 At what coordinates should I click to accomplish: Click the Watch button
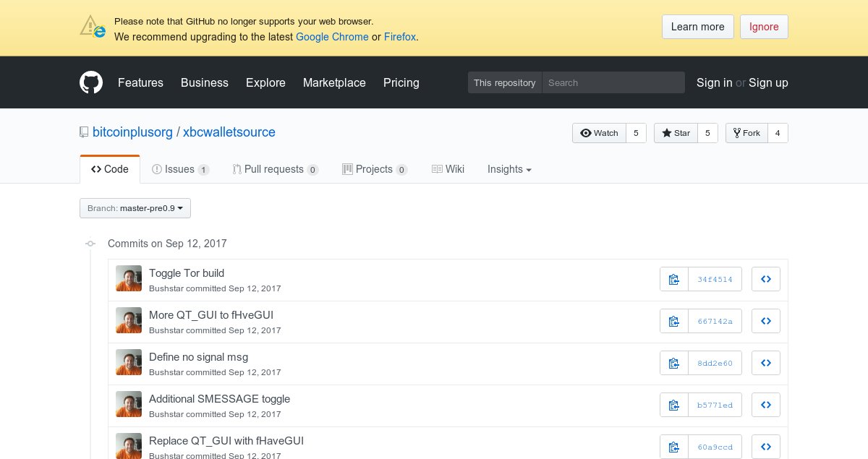(599, 133)
